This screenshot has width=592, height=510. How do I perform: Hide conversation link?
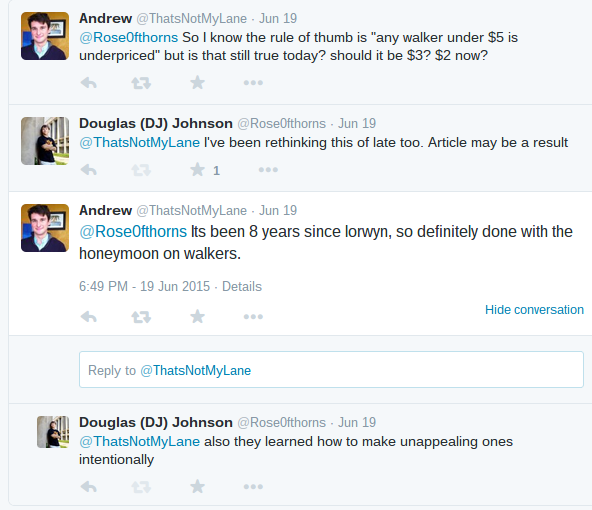(534, 310)
